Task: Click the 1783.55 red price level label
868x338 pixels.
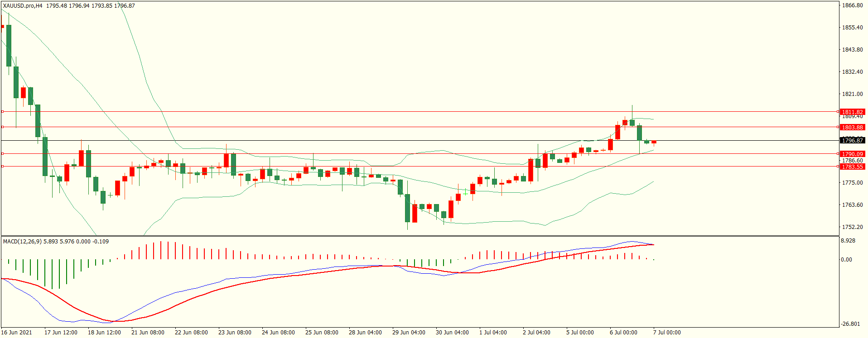Action: coord(852,167)
